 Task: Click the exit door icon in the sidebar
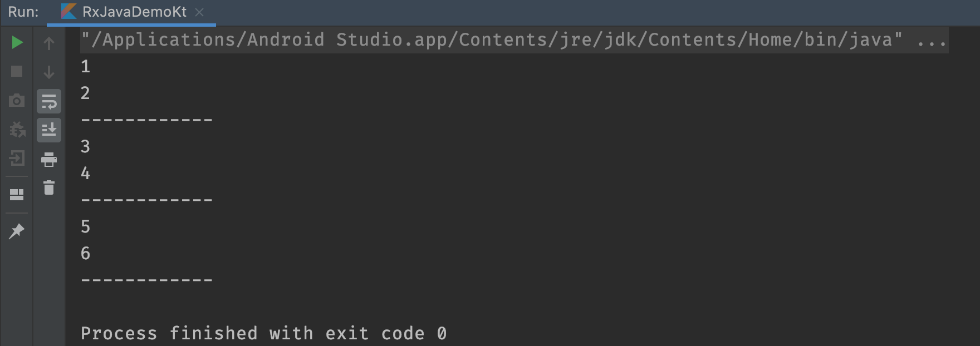click(17, 159)
